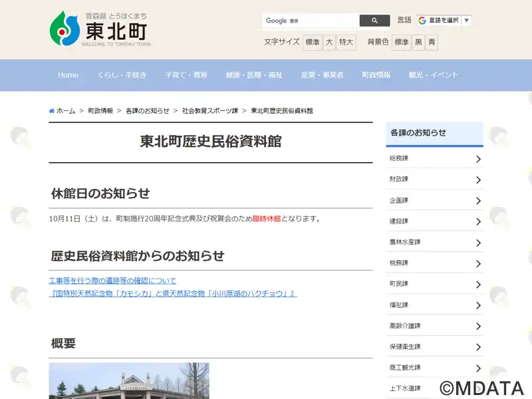Open the 言語を選択 language dropdown
Viewport: 532px width, 399px height.
444,21
